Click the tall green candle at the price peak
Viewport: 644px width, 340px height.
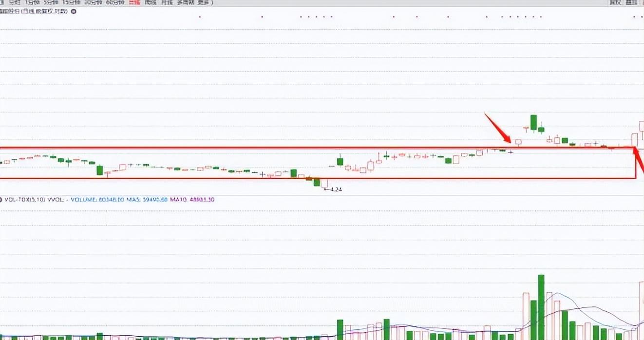(x=533, y=122)
